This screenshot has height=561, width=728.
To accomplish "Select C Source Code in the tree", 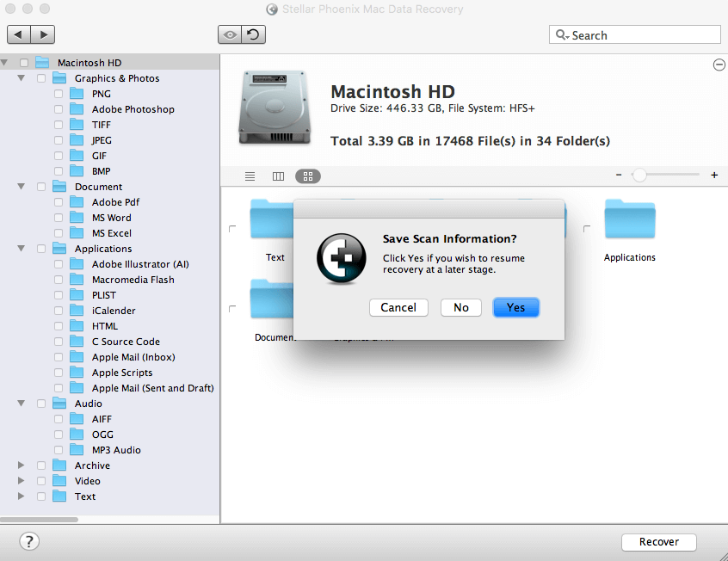I will [126, 342].
